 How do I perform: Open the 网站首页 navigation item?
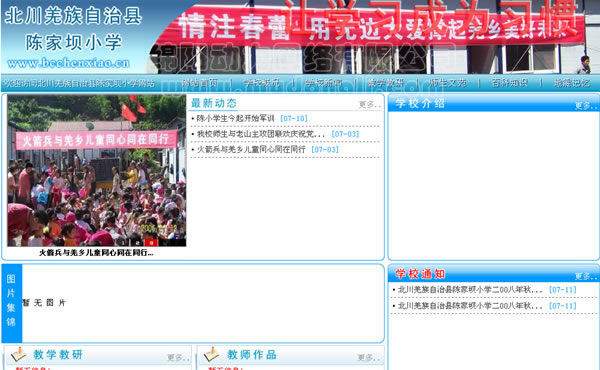pos(200,83)
